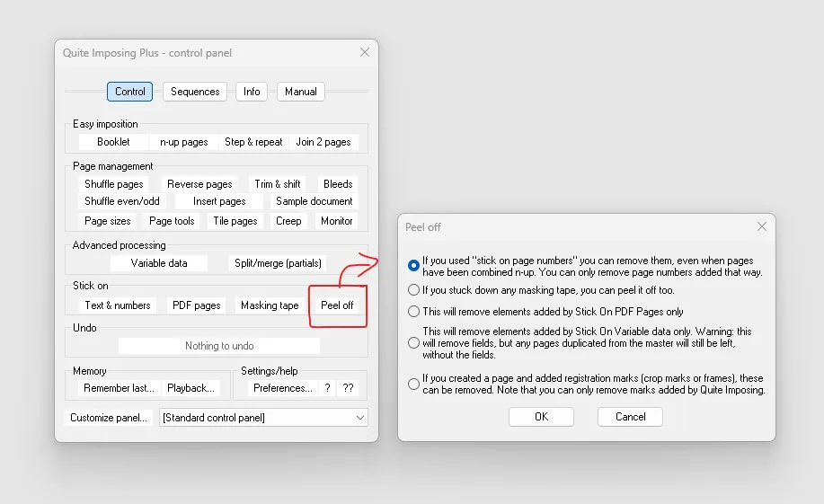Click the Creep button
The image size is (824, 504).
(x=288, y=221)
